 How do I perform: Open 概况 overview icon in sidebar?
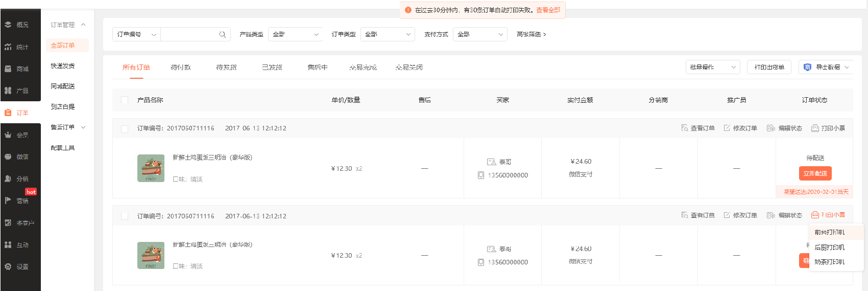click(8, 25)
